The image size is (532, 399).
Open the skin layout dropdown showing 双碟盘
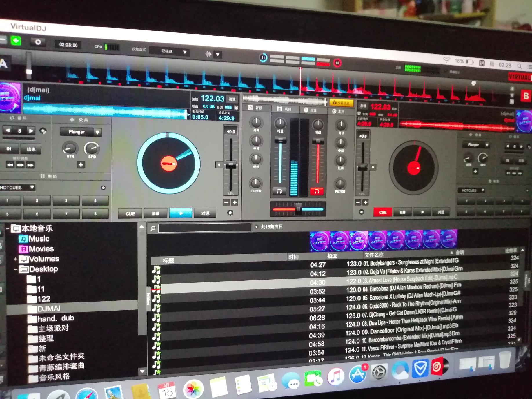click(x=170, y=52)
